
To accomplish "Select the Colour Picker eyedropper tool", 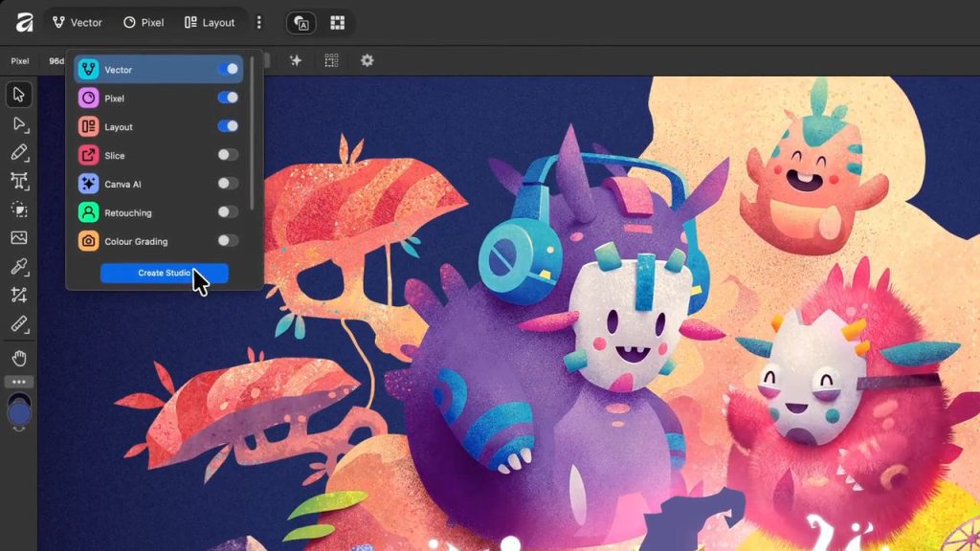I will click(x=18, y=267).
